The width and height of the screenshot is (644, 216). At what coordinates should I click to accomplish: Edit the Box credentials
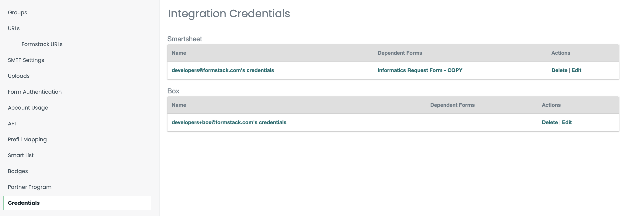click(567, 122)
